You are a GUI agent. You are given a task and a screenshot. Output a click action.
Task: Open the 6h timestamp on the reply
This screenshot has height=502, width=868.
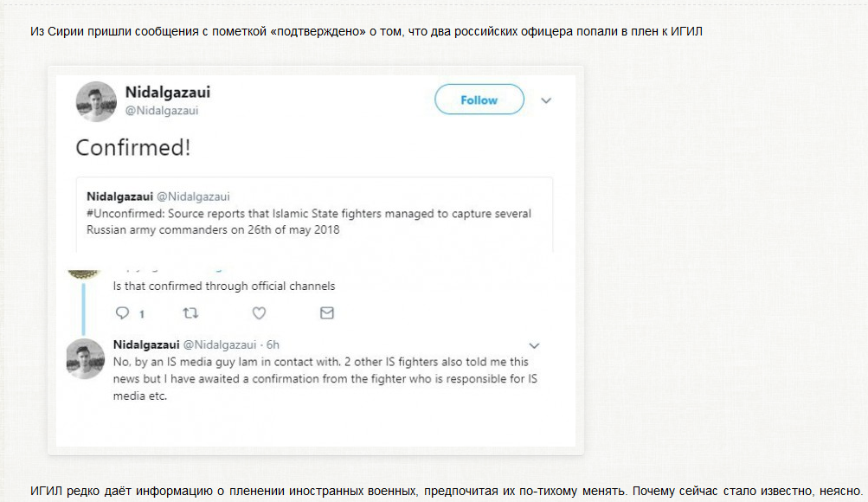pyautogui.click(x=273, y=344)
